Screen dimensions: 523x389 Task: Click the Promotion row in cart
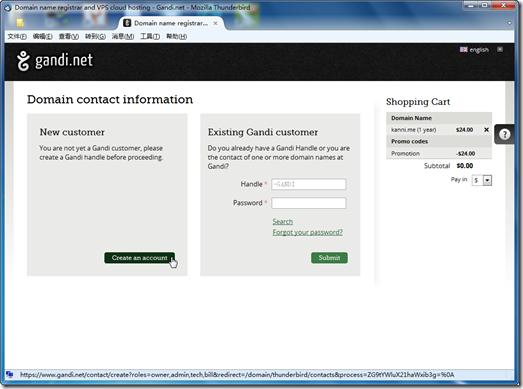click(x=439, y=153)
